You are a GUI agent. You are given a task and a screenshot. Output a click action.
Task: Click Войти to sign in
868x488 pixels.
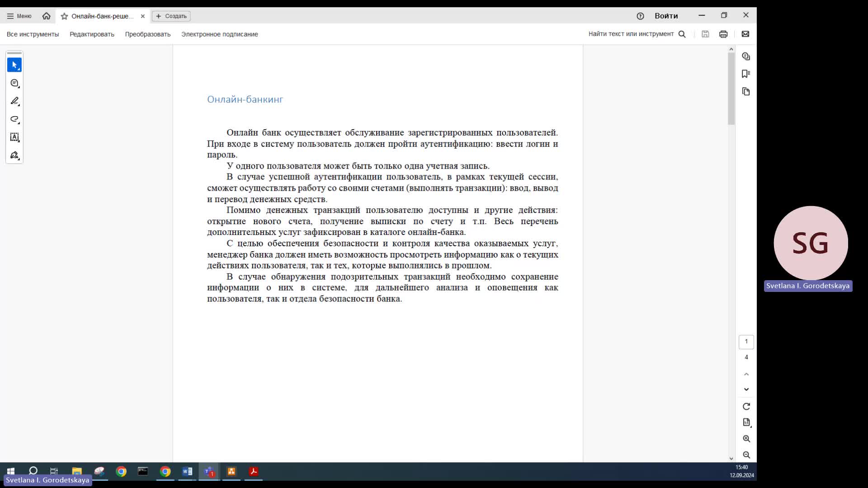[666, 16]
